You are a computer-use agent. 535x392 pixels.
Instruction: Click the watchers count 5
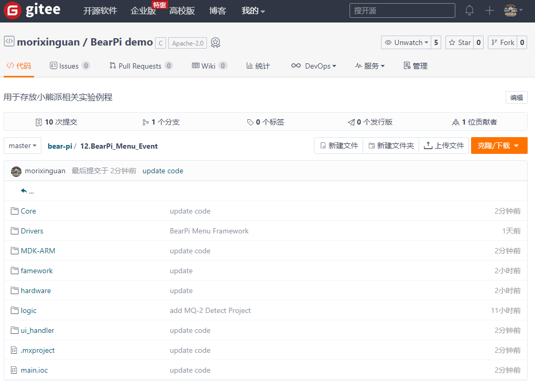436,42
